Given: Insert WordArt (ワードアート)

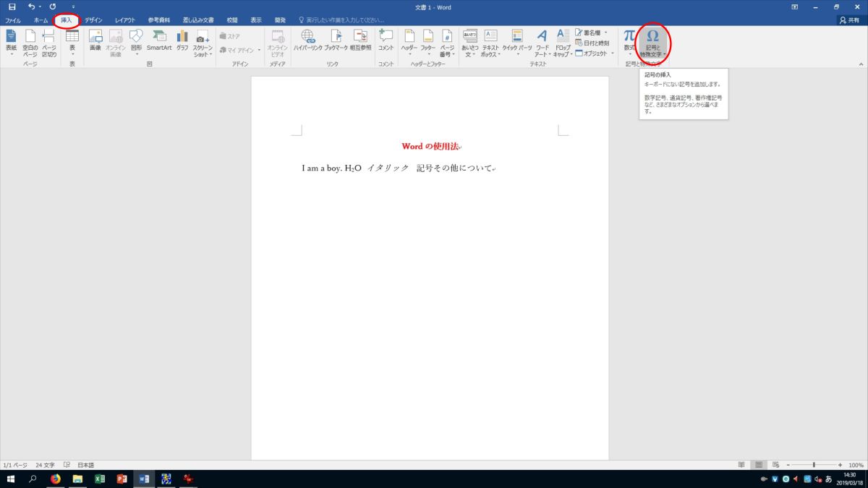Looking at the screenshot, I should point(542,43).
